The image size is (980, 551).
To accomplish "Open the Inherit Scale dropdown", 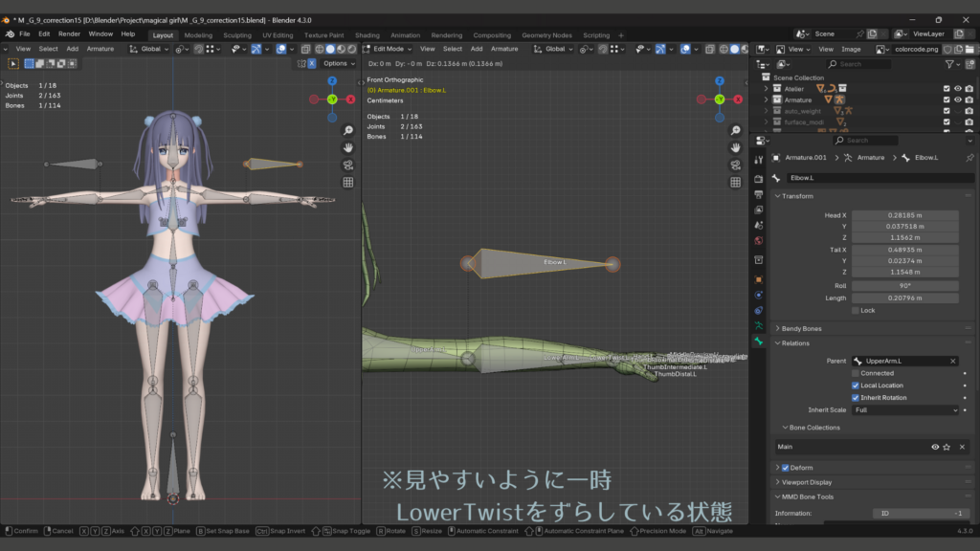I will (x=905, y=410).
